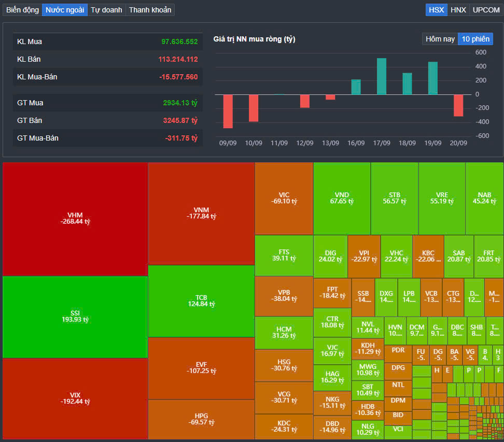
Task: Click the PDR treemap tile
Action: point(398,354)
